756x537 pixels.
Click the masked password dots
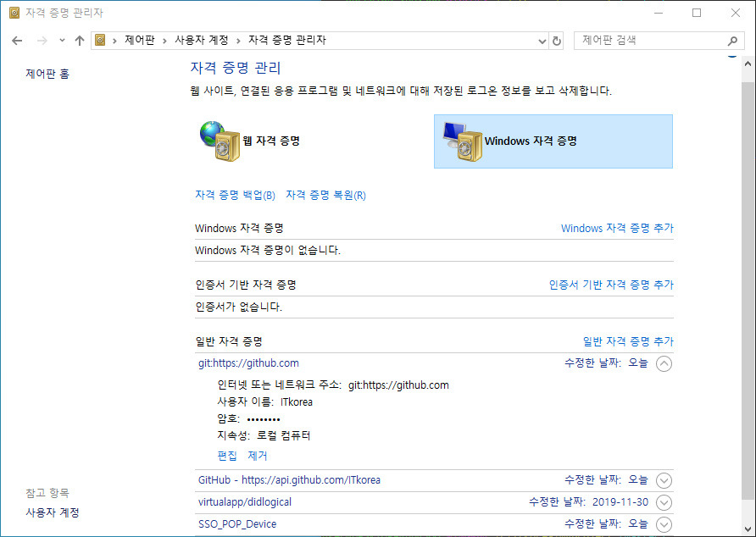click(x=264, y=419)
